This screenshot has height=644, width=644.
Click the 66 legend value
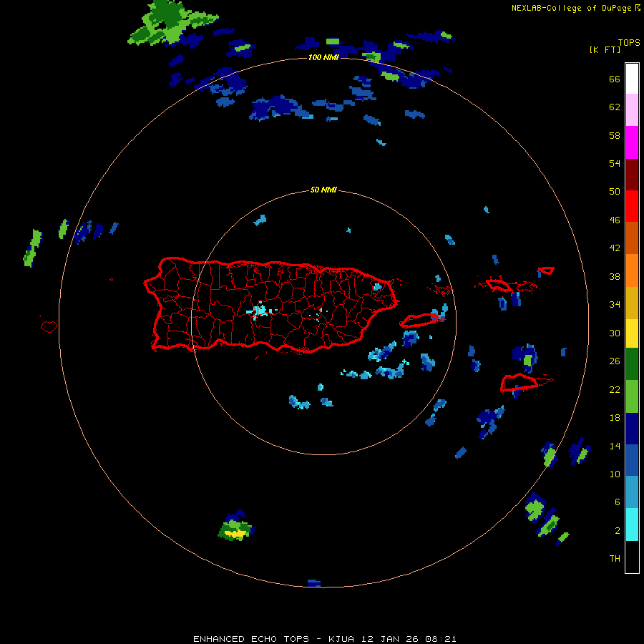pos(615,79)
